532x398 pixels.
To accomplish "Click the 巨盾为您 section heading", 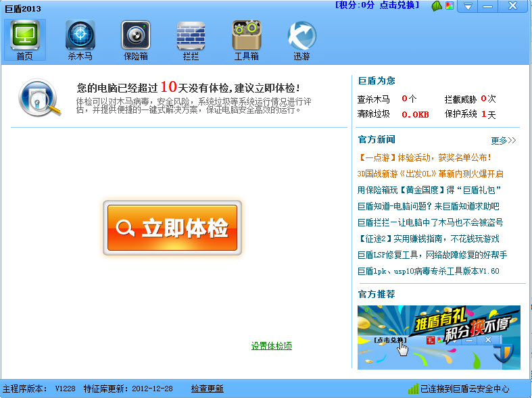I will pyautogui.click(x=377, y=80).
